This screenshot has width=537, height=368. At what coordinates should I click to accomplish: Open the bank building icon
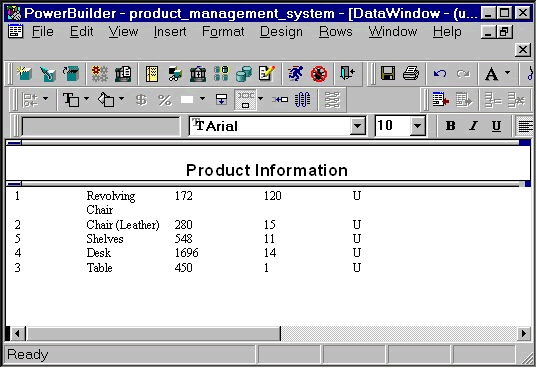pyautogui.click(x=198, y=74)
